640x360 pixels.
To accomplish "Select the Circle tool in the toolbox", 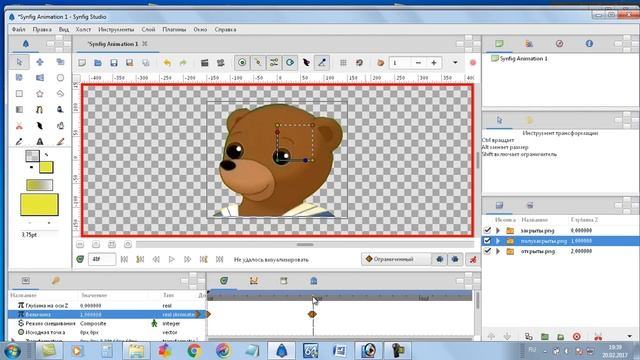I will click(x=60, y=78).
